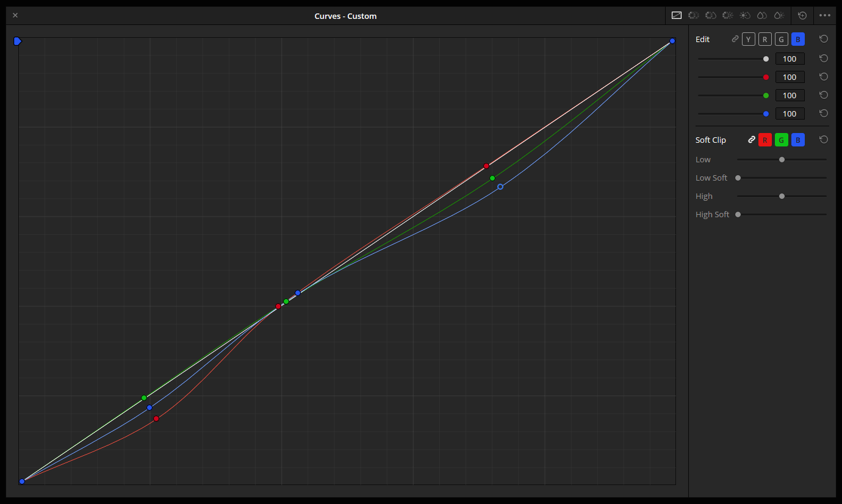Screen dimensions: 842x504
Task: Toggle Edit channel link icon
Action: tap(735, 39)
